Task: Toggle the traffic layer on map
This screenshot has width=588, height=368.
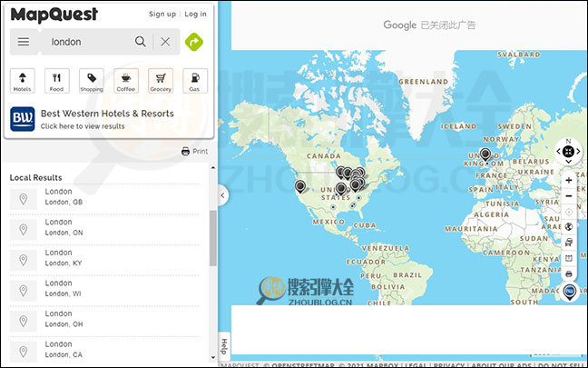Action: coord(569,242)
